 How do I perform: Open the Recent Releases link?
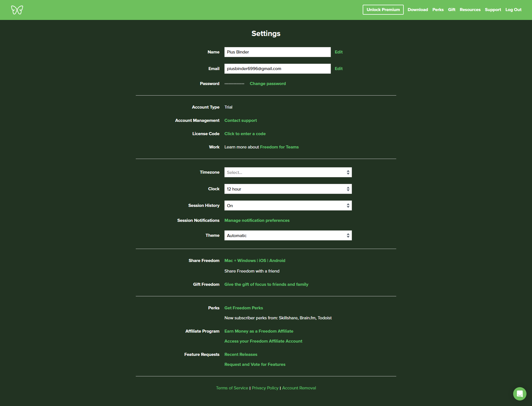tap(241, 354)
